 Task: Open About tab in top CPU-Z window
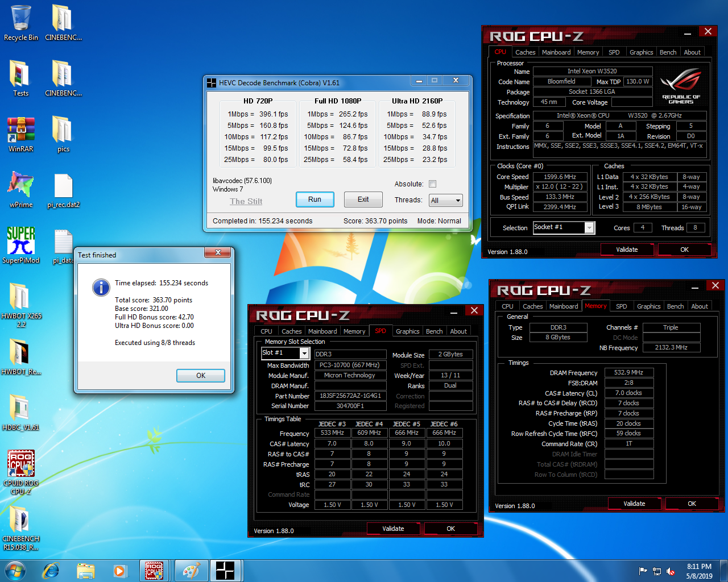click(692, 52)
